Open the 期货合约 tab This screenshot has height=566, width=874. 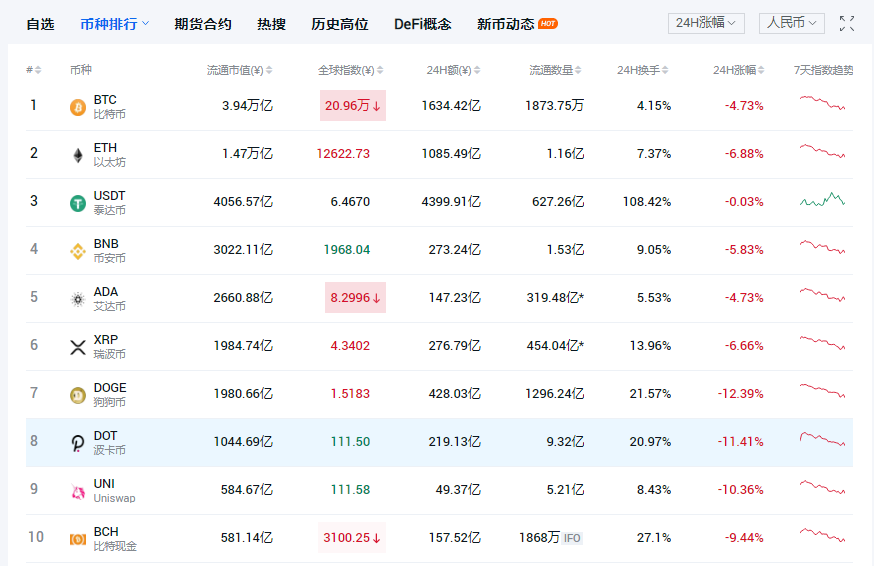click(x=202, y=24)
